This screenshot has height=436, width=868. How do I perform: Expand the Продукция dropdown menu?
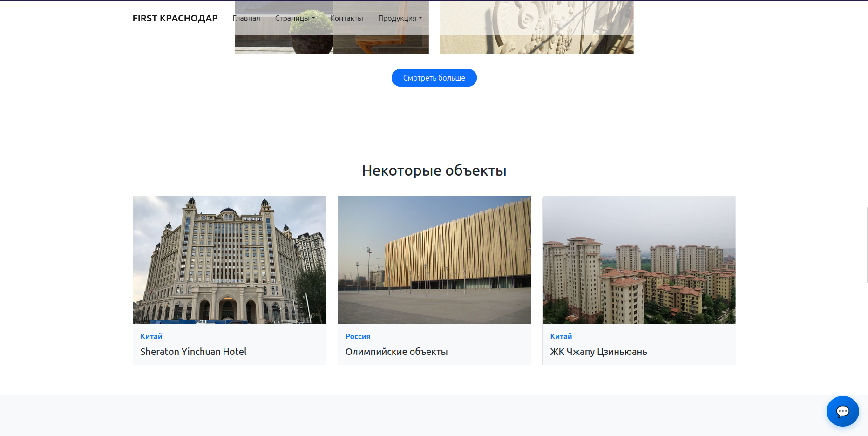tap(400, 18)
